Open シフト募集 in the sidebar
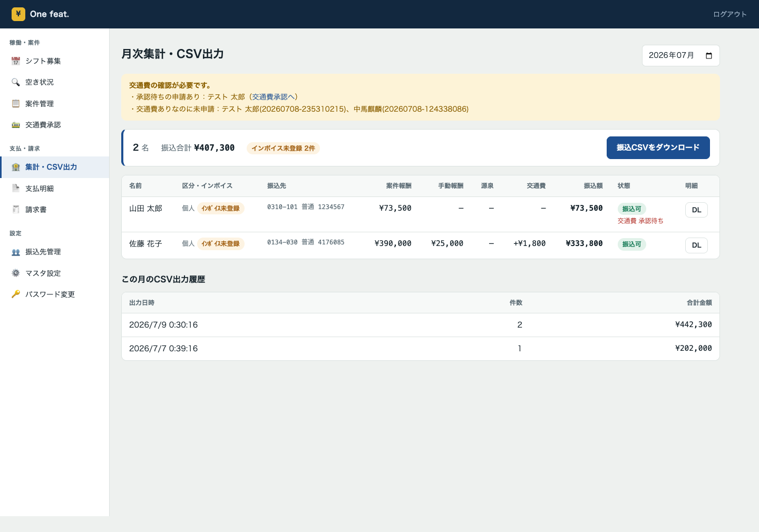759x532 pixels. (x=55, y=61)
